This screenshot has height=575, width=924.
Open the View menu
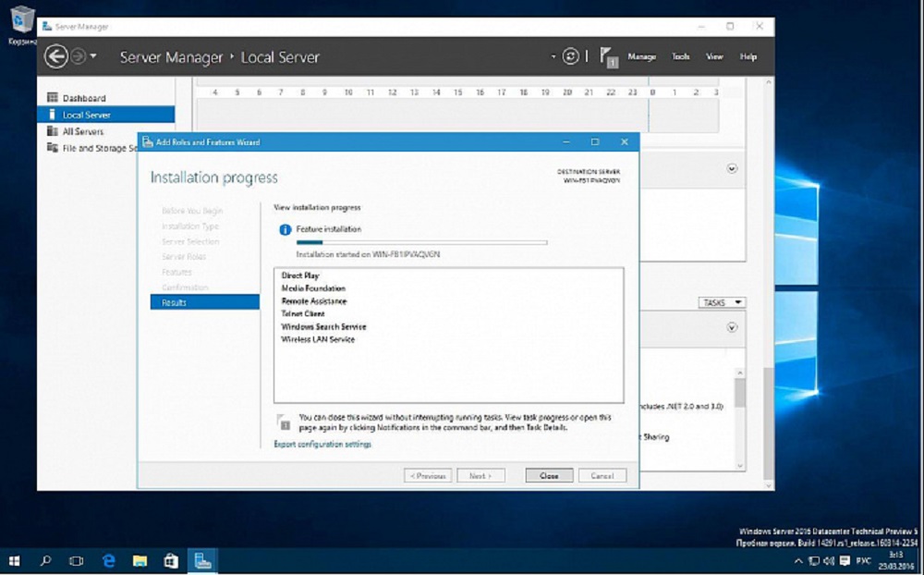click(714, 56)
